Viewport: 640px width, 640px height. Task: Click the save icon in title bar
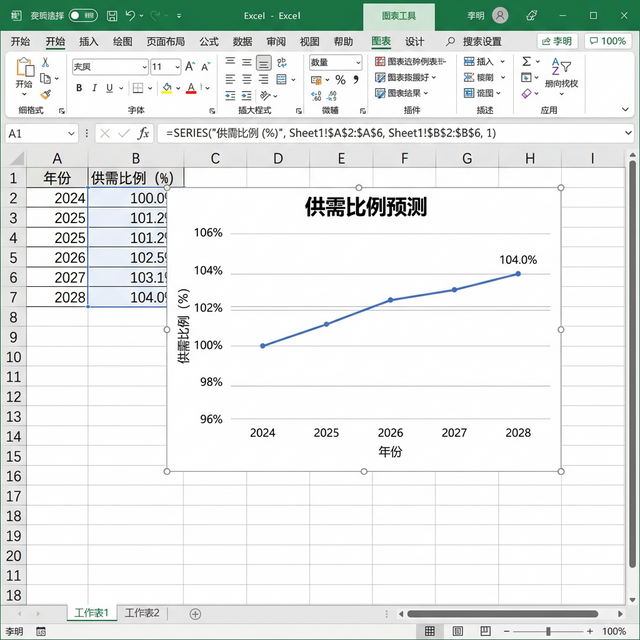[x=110, y=16]
